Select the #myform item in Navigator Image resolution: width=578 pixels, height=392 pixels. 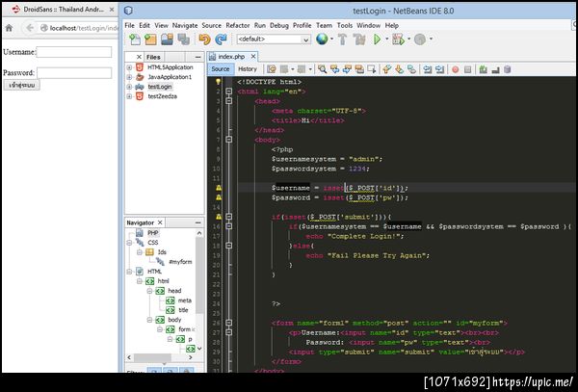click(x=180, y=262)
